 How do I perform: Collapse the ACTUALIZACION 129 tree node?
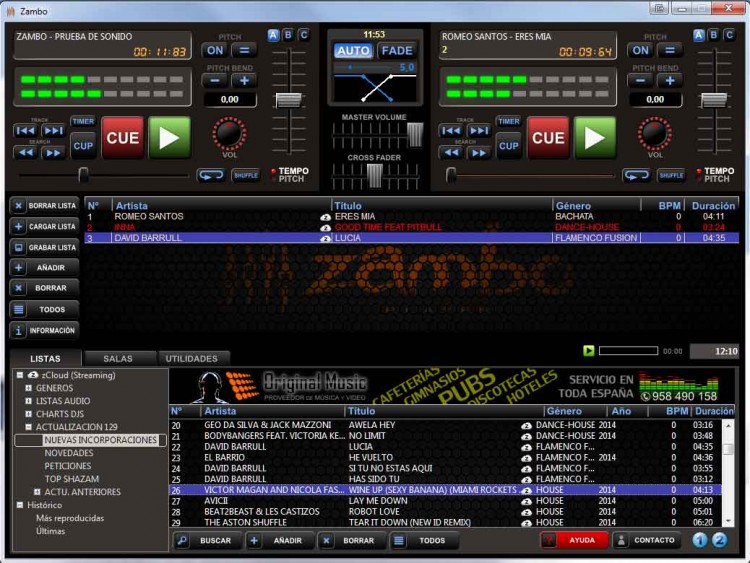[x=29, y=427]
